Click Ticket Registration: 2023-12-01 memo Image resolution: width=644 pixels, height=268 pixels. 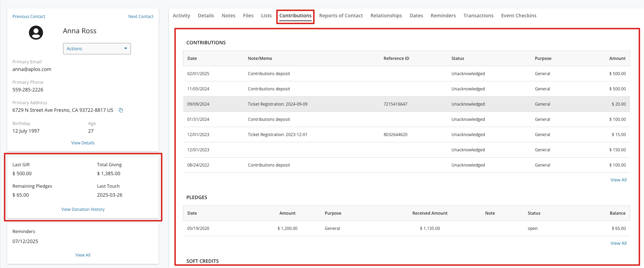point(277,135)
